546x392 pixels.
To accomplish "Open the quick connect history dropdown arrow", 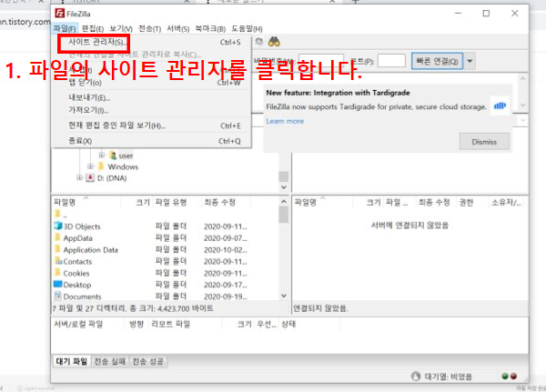I will pos(470,61).
